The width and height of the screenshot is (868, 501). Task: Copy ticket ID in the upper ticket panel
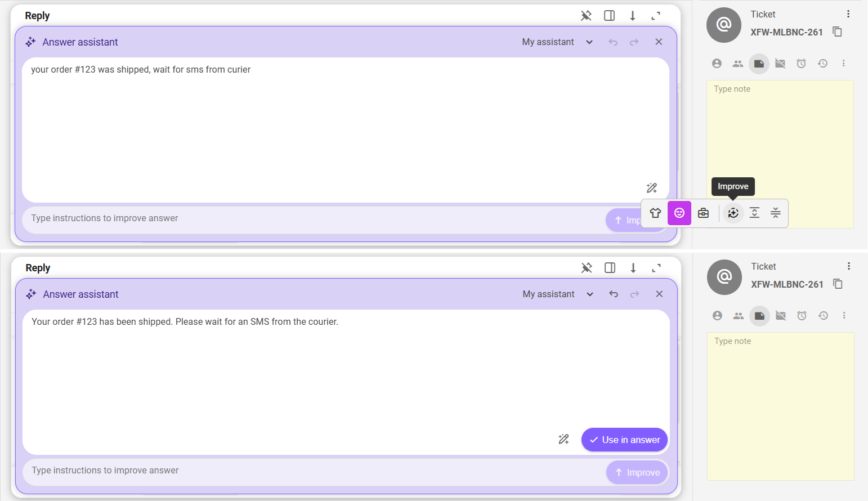(837, 32)
